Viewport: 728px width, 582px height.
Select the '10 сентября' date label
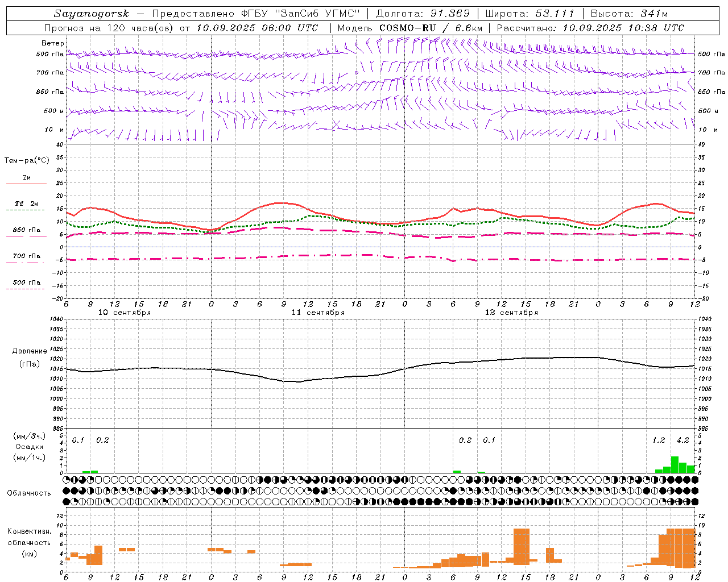tap(125, 313)
